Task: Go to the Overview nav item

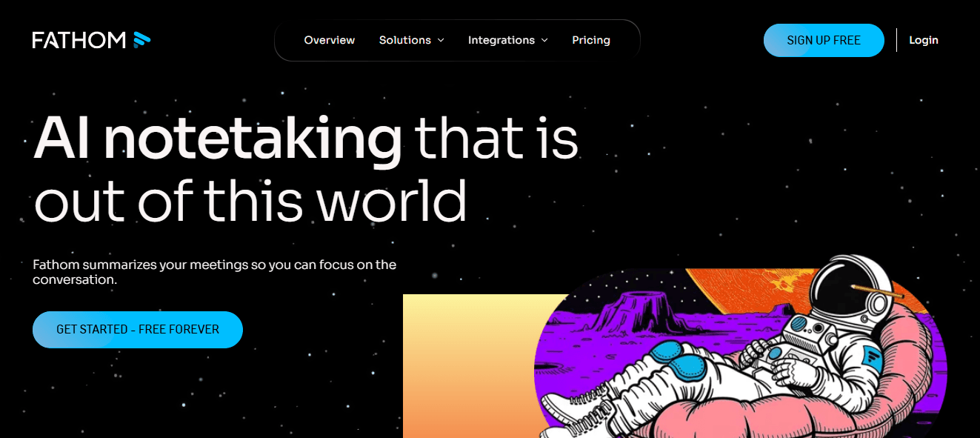Action: point(330,40)
